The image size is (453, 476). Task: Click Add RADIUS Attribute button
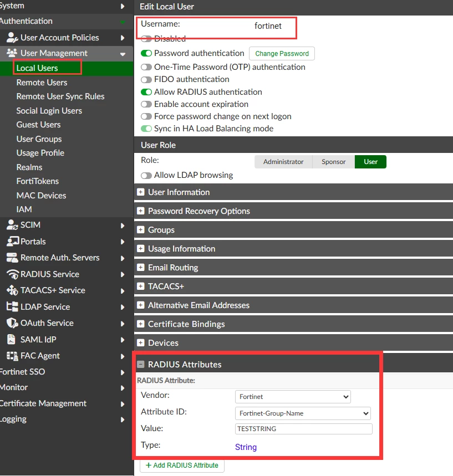[182, 465]
